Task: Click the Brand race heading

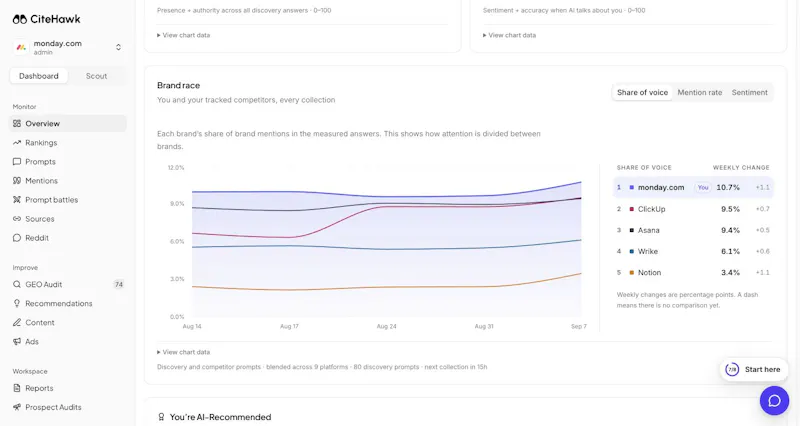Action: point(179,86)
